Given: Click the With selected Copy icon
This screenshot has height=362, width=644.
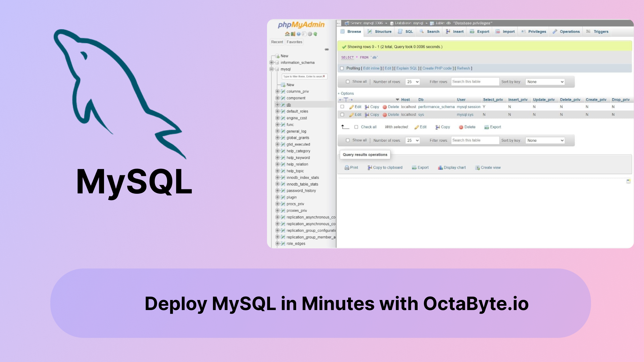Looking at the screenshot, I should [x=437, y=127].
